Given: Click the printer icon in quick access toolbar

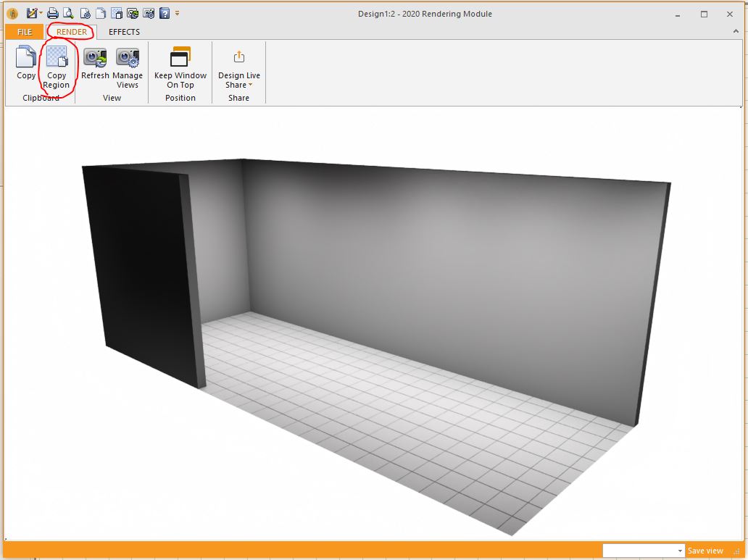Looking at the screenshot, I should coord(53,13).
